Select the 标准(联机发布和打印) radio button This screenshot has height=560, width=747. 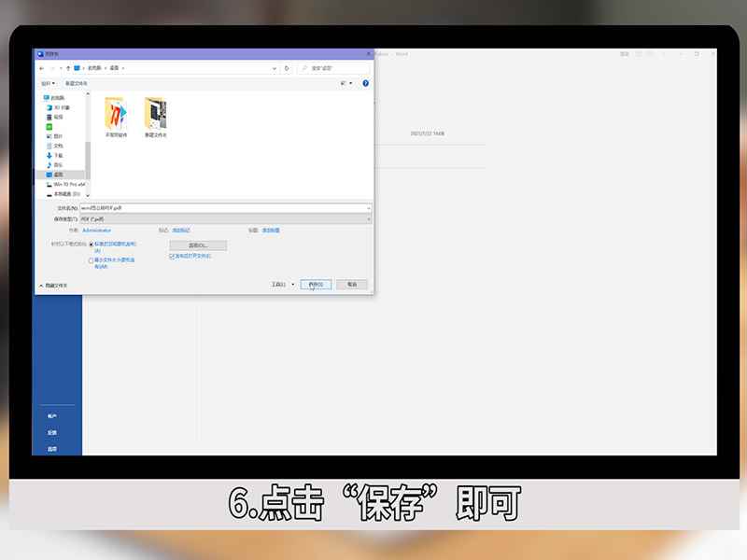(90, 245)
